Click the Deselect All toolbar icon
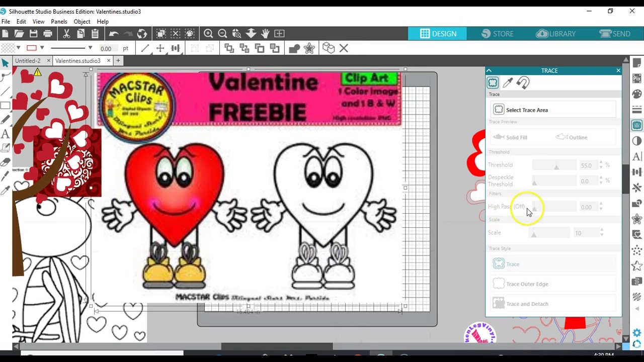The width and height of the screenshot is (644, 362). (x=175, y=34)
